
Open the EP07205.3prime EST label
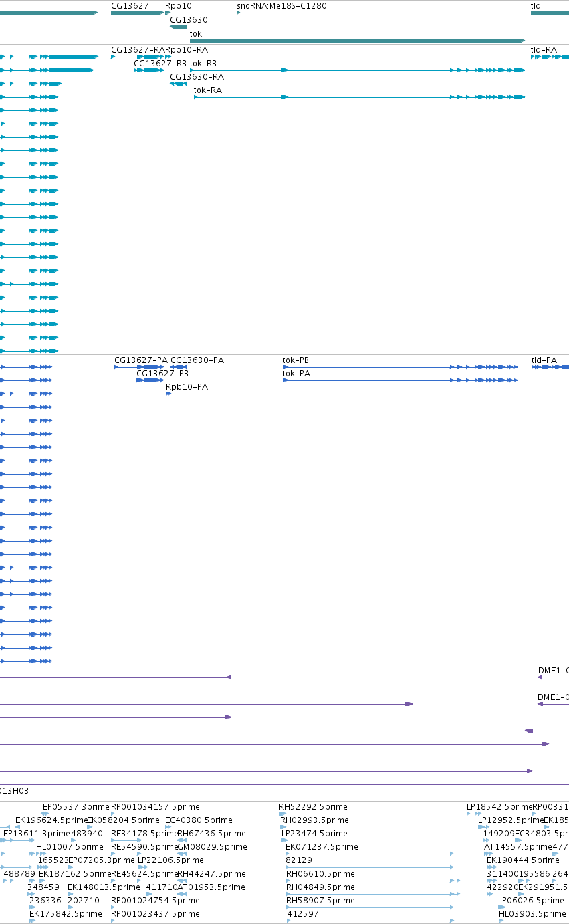[x=101, y=860]
